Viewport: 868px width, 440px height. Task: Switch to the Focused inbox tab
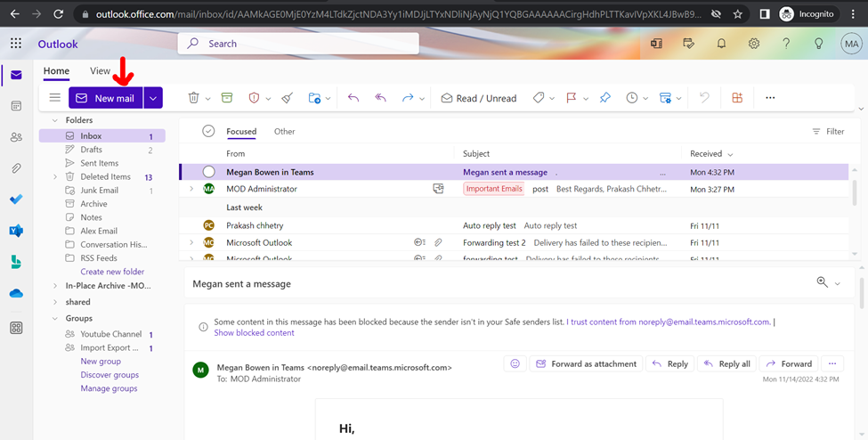point(241,131)
